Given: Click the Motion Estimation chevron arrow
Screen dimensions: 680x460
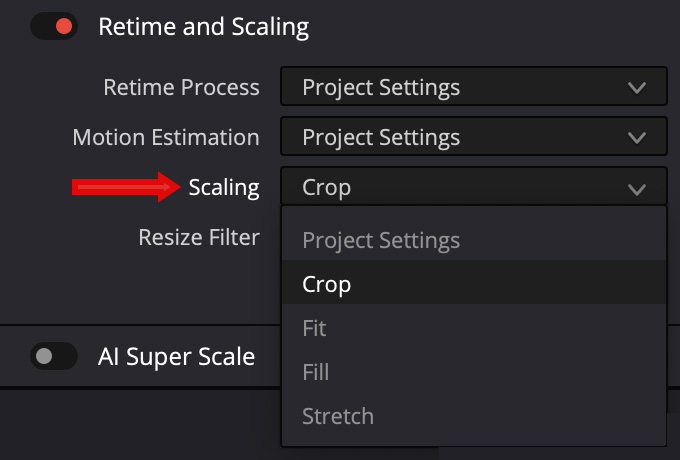Looking at the screenshot, I should pyautogui.click(x=637, y=138).
